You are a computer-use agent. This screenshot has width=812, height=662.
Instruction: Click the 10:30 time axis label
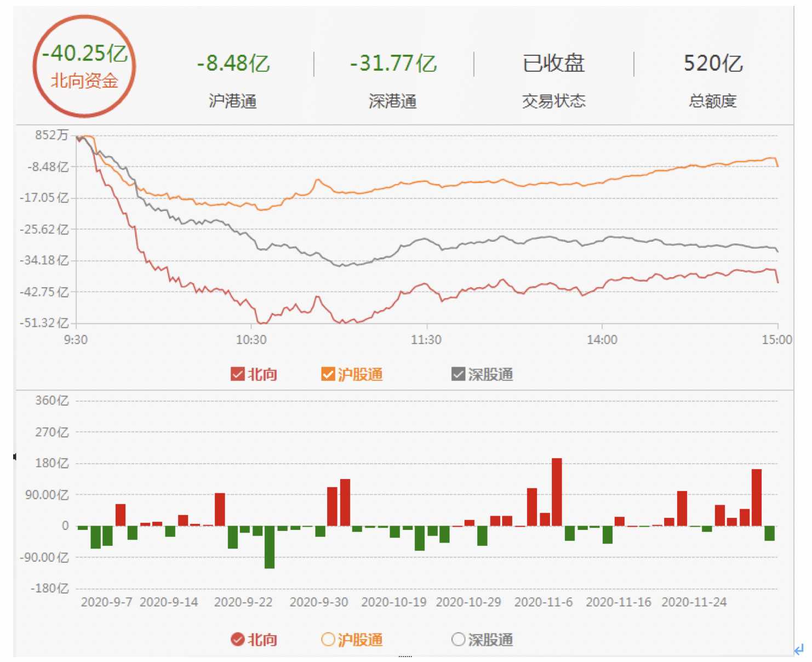251,340
